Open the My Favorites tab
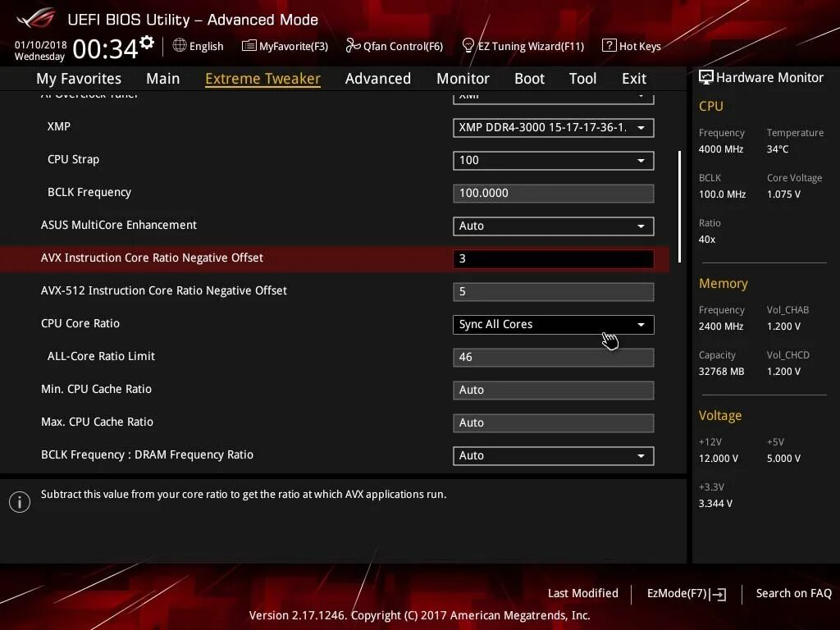 [x=79, y=79]
